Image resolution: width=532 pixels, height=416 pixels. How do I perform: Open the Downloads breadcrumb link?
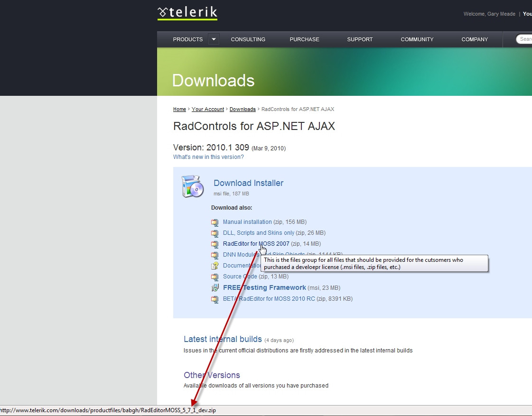click(243, 109)
